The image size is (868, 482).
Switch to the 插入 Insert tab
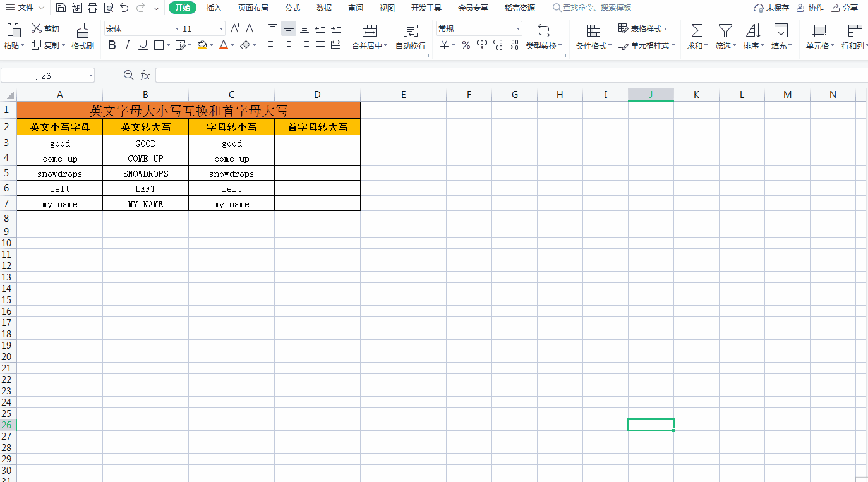[214, 8]
